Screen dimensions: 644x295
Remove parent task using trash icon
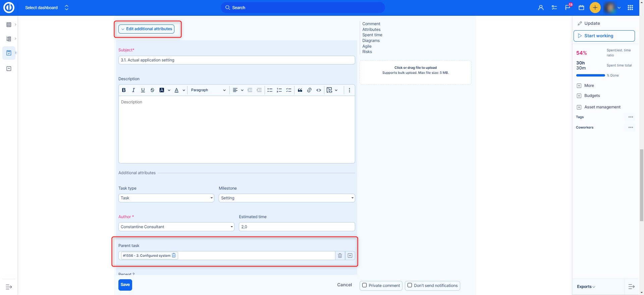(x=340, y=256)
